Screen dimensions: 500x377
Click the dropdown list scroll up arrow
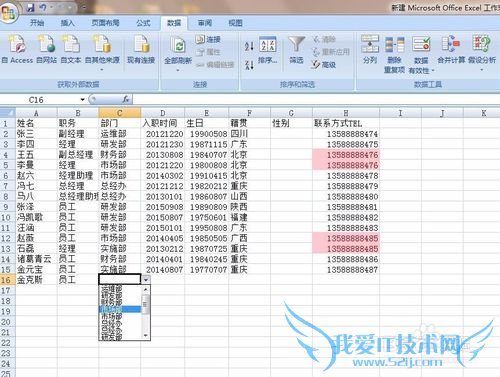point(146,289)
